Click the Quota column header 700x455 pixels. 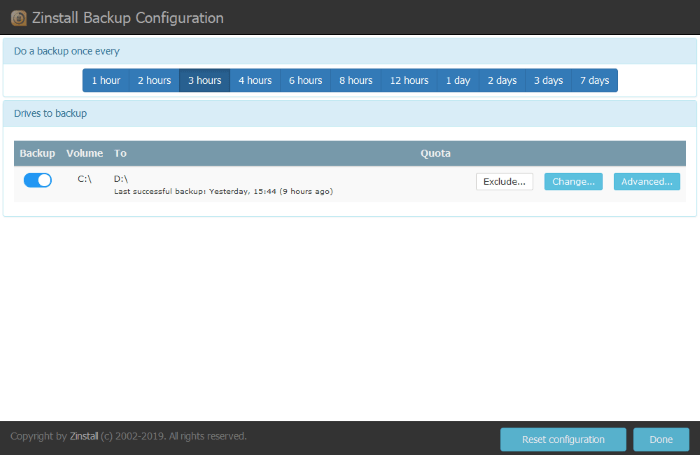coord(435,153)
